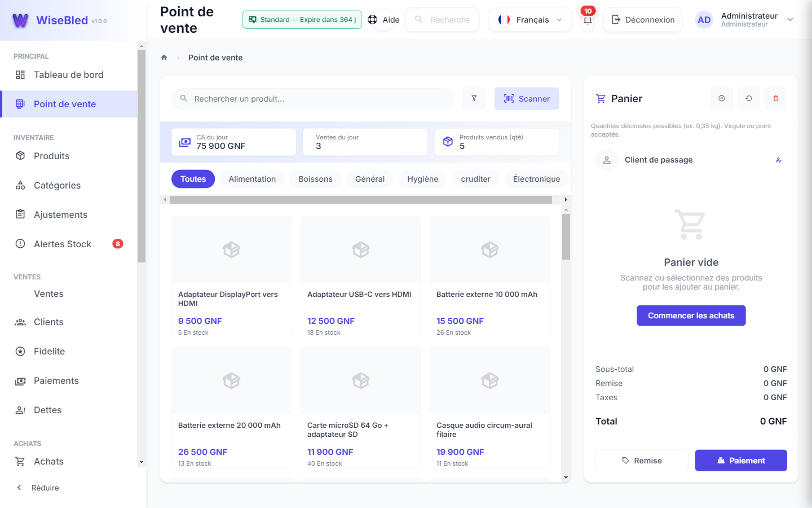Click the Scanner barcode button
This screenshot has height=508, width=812.
[527, 99]
